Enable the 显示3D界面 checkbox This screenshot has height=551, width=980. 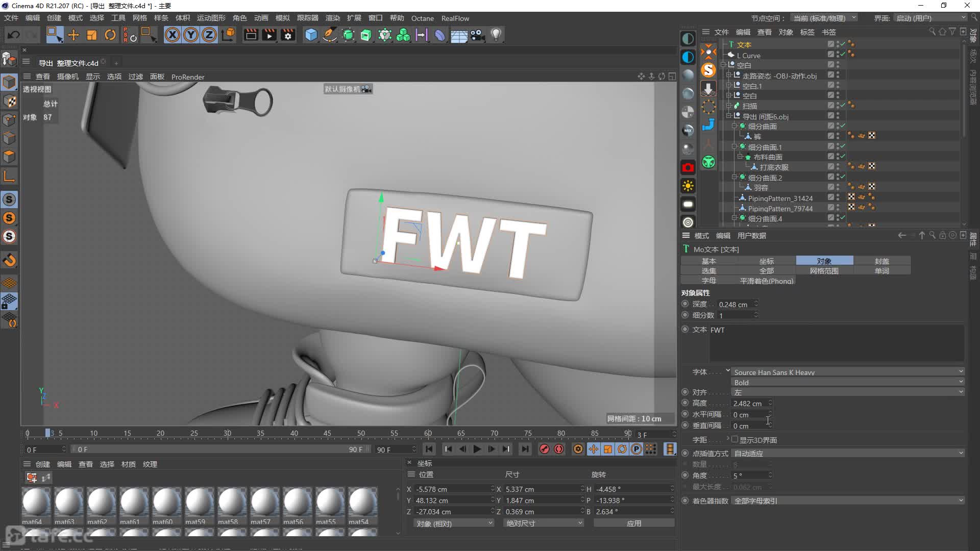(734, 439)
